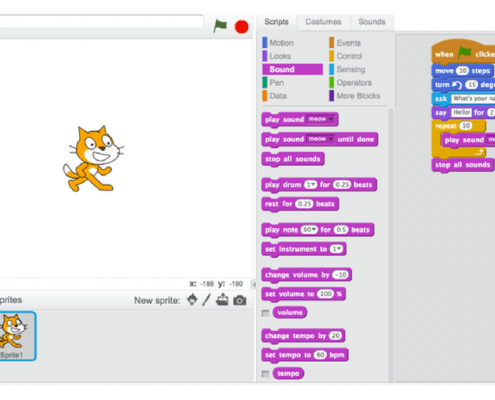
Task: Select the Pen category color swatch
Action: [x=265, y=83]
